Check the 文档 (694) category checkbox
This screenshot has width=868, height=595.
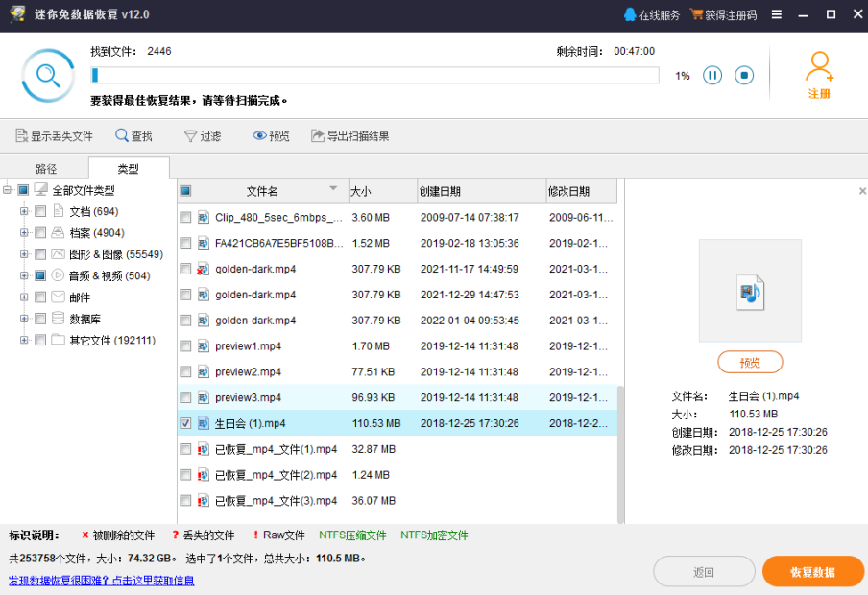[x=40, y=211]
